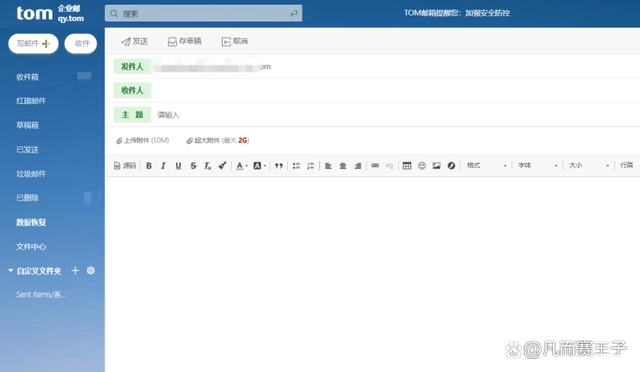Viewport: 640px width, 372px height.
Task: Insert an image
Action: point(436,165)
